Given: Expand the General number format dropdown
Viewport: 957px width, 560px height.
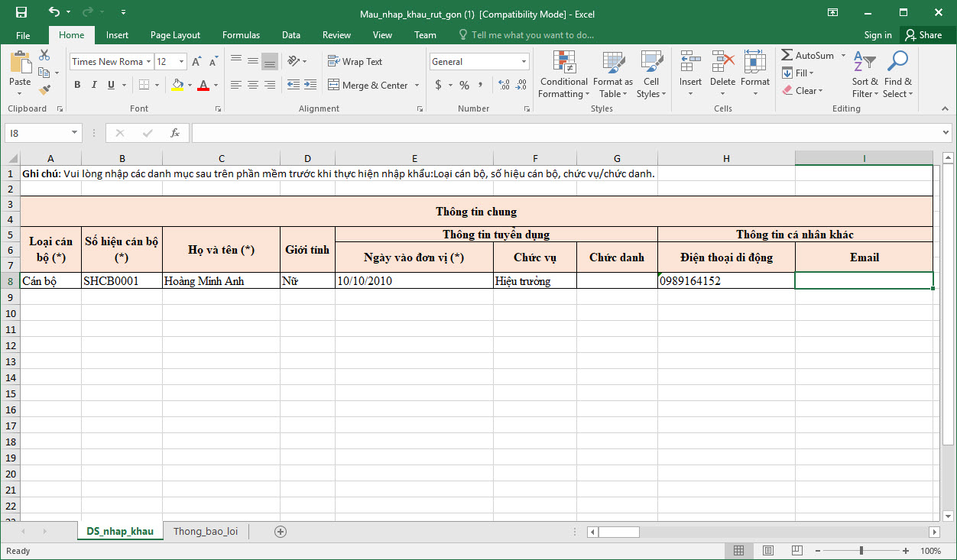Looking at the screenshot, I should coord(524,62).
